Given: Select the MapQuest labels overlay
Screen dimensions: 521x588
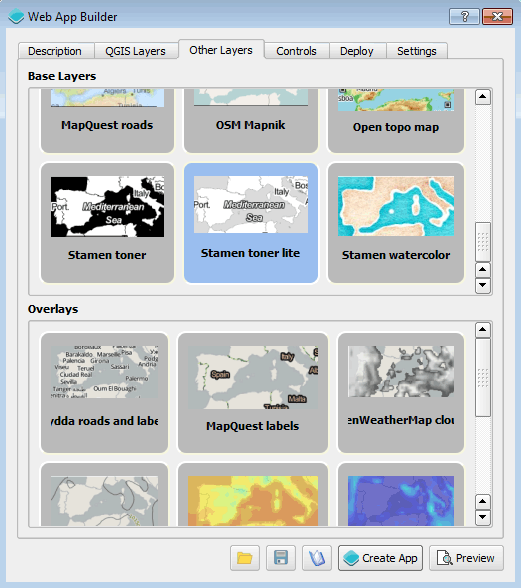Looking at the screenshot, I should point(253,393).
